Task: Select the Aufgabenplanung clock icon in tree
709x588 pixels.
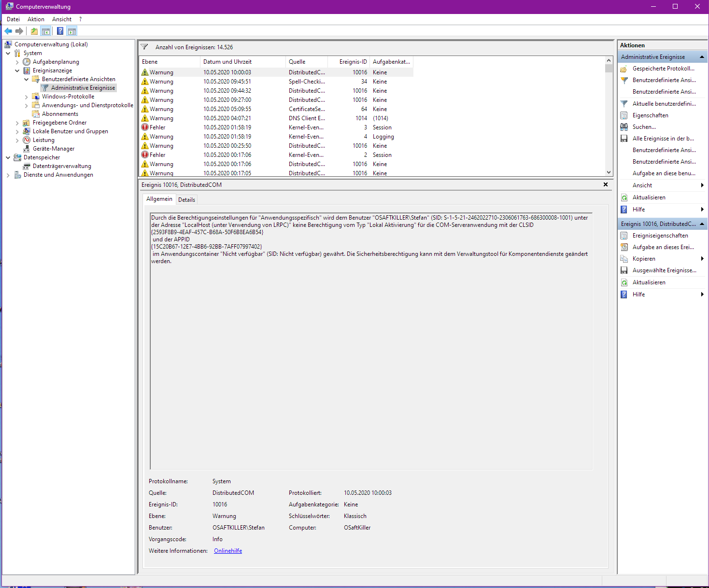Action: tap(27, 62)
